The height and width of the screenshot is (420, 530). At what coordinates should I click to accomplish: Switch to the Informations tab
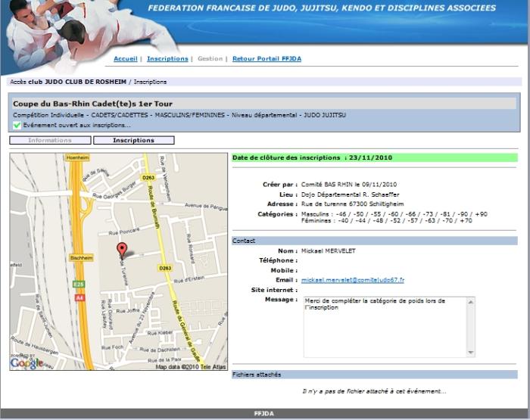50,140
